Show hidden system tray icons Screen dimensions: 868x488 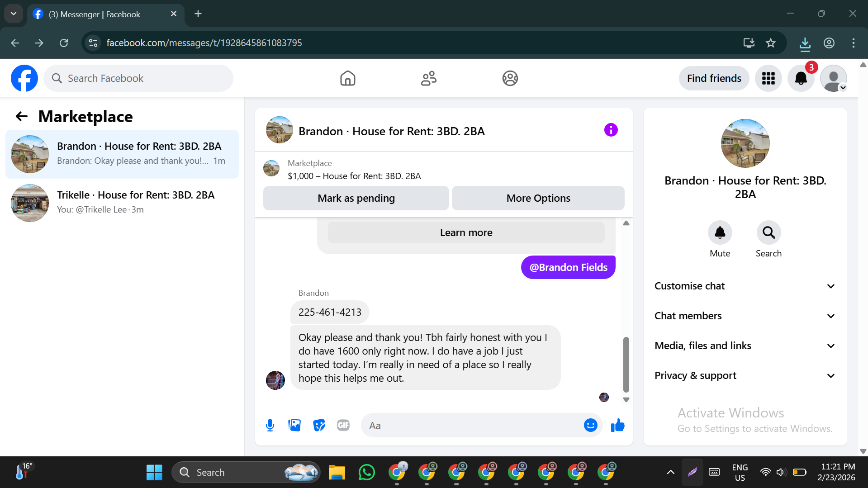coord(670,472)
